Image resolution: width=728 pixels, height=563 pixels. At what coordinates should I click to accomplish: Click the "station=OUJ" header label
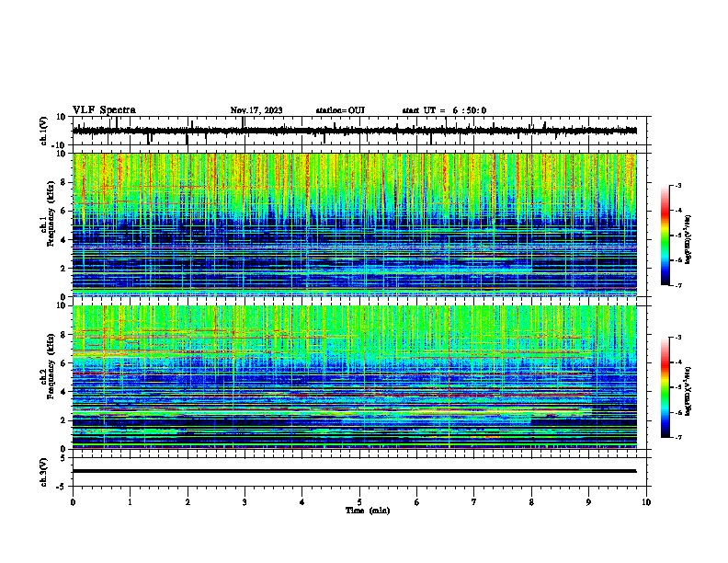(x=340, y=110)
